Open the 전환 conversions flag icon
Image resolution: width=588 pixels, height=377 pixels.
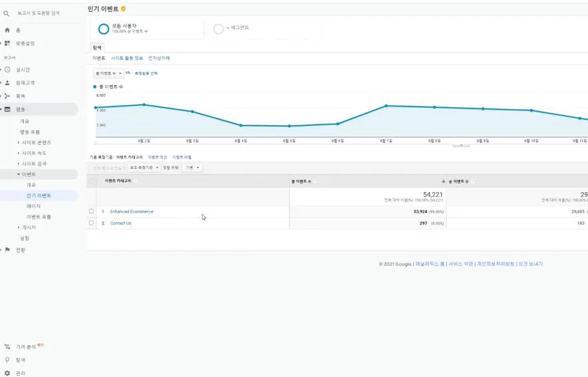coord(7,249)
